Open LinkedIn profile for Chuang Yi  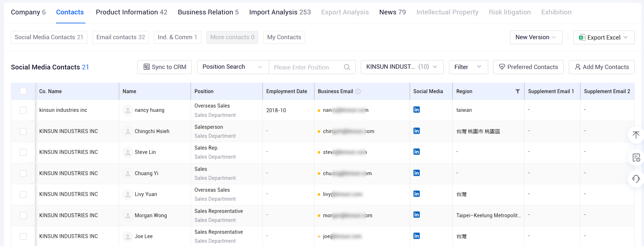point(416,173)
